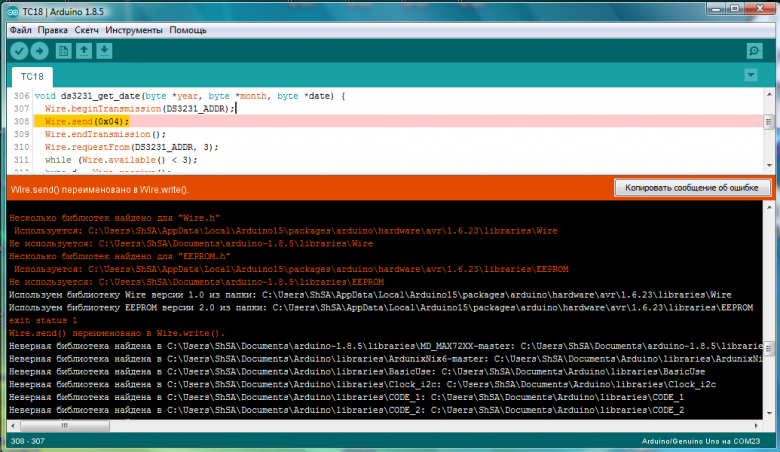The width and height of the screenshot is (780, 452).
Task: Open the Serial Monitor magnifier icon
Action: (x=754, y=51)
